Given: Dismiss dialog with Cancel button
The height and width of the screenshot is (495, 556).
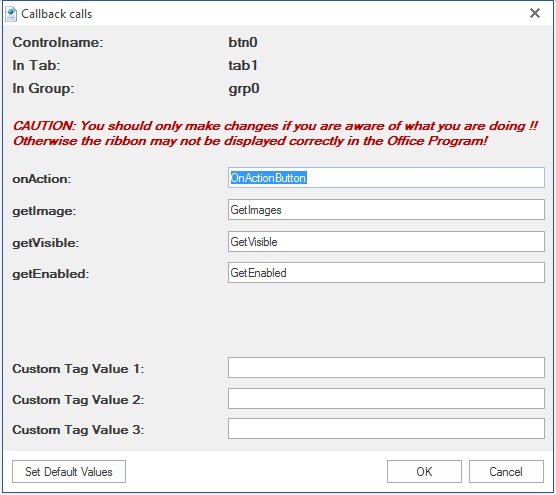Looking at the screenshot, I should pos(506,472).
